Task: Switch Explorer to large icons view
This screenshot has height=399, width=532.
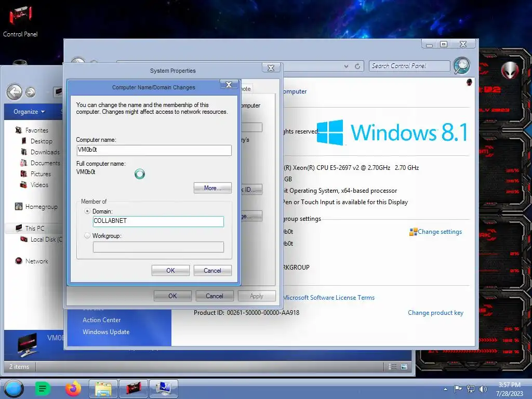Action: pyautogui.click(x=404, y=366)
